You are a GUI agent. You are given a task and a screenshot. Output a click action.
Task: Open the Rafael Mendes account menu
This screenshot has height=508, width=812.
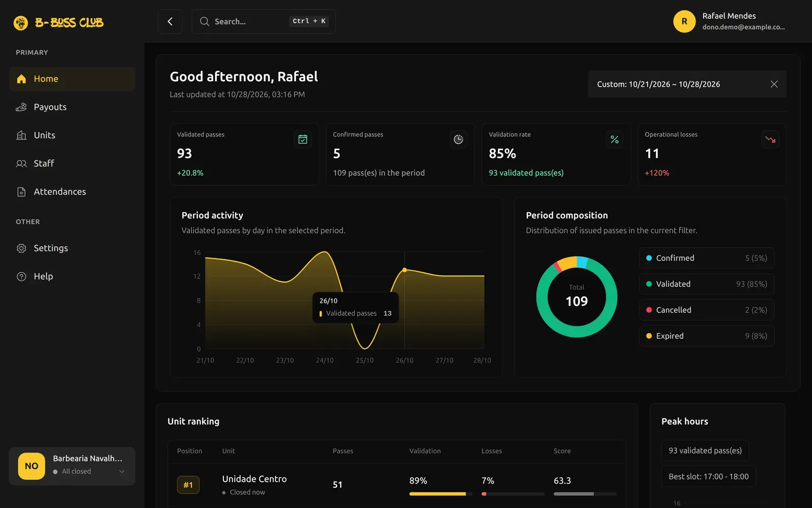click(729, 21)
